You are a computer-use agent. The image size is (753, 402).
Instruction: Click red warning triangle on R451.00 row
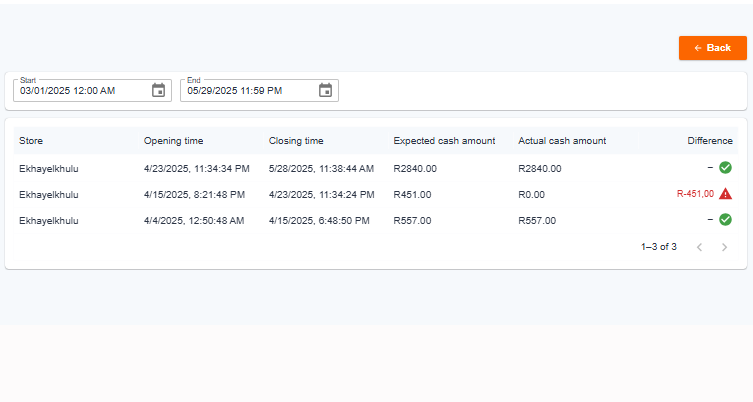(725, 194)
